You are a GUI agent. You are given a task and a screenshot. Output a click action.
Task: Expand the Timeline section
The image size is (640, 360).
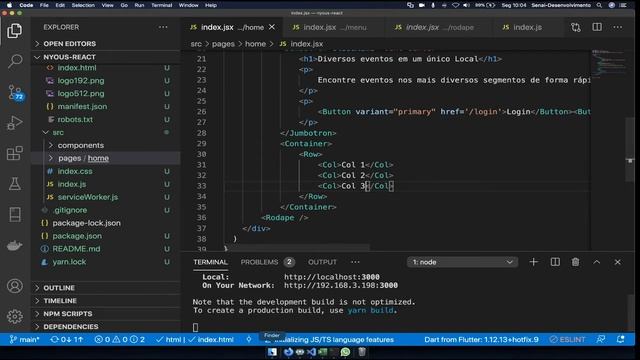[106, 301]
